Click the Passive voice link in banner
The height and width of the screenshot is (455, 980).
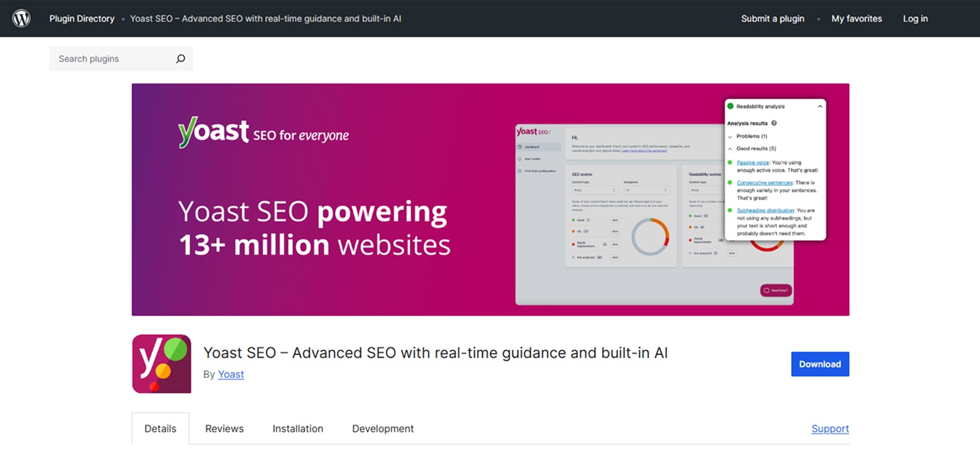tap(753, 162)
